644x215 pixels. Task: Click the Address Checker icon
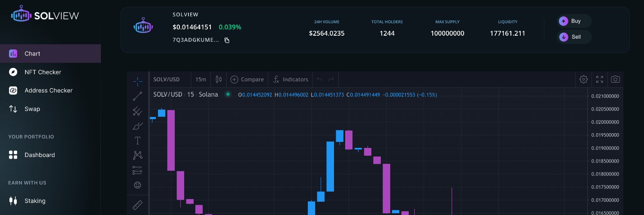13,90
